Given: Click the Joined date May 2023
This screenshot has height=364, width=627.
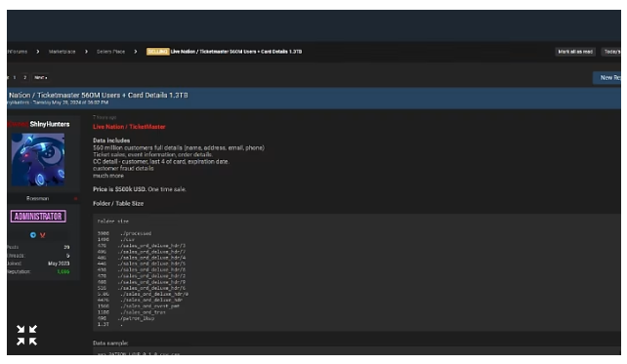Looking at the screenshot, I should click(59, 263).
